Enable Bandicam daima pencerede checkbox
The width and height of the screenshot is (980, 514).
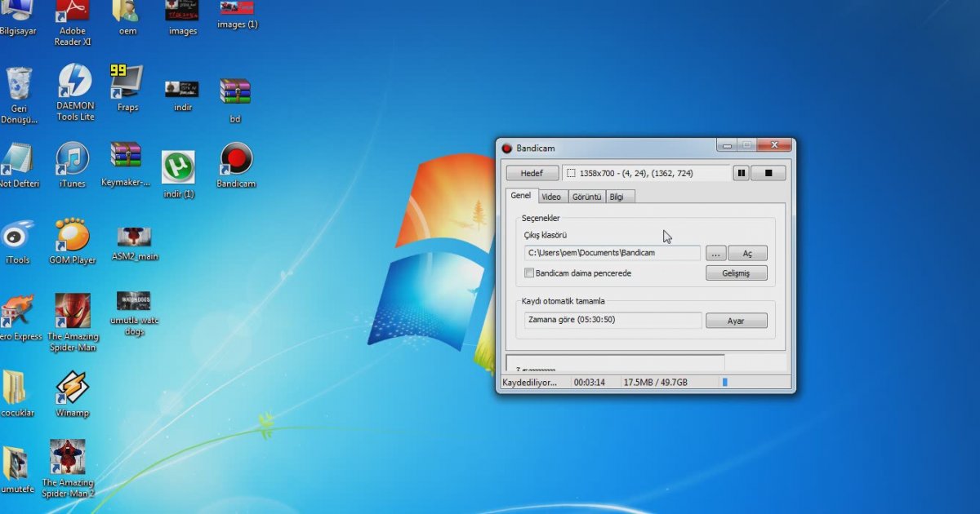529,273
